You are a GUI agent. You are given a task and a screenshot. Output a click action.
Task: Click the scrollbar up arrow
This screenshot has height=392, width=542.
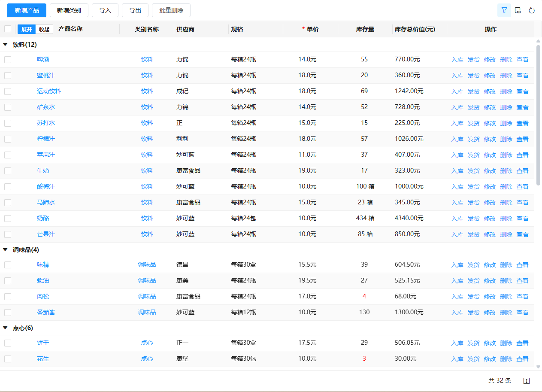(539, 41)
